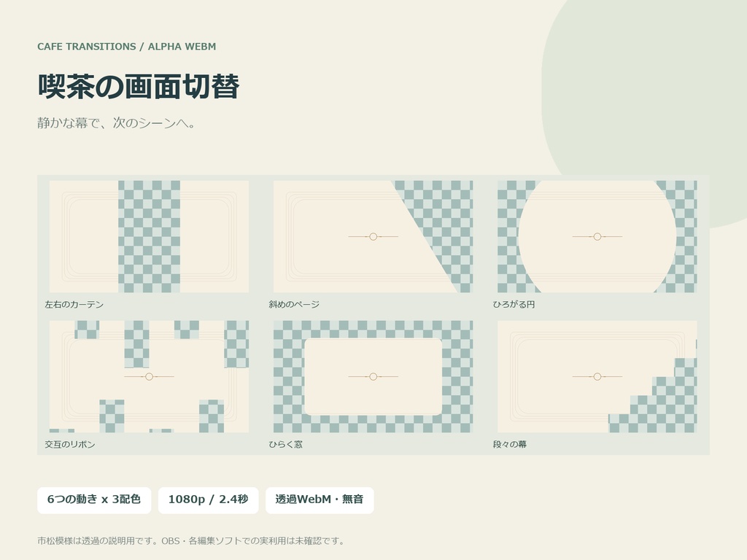The image size is (747, 560).
Task: Click the 喫茶の画面切替 main title
Action: point(139,86)
